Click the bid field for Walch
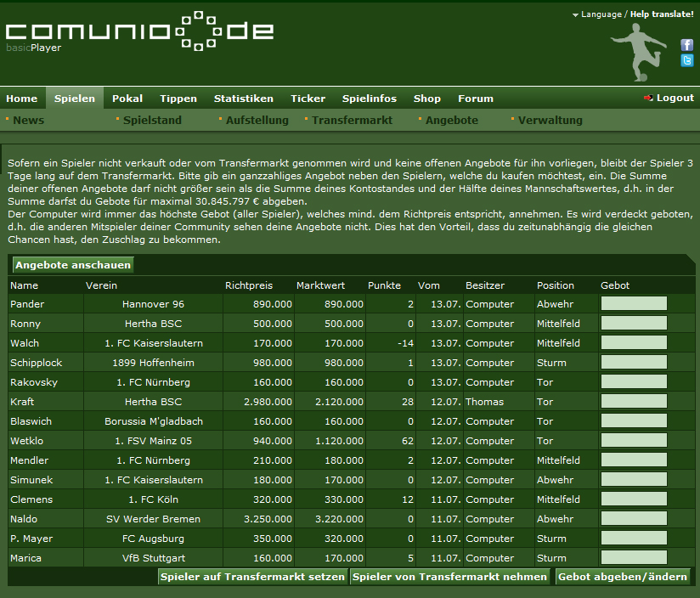Viewport: 700px width, 598px height. coord(634,342)
